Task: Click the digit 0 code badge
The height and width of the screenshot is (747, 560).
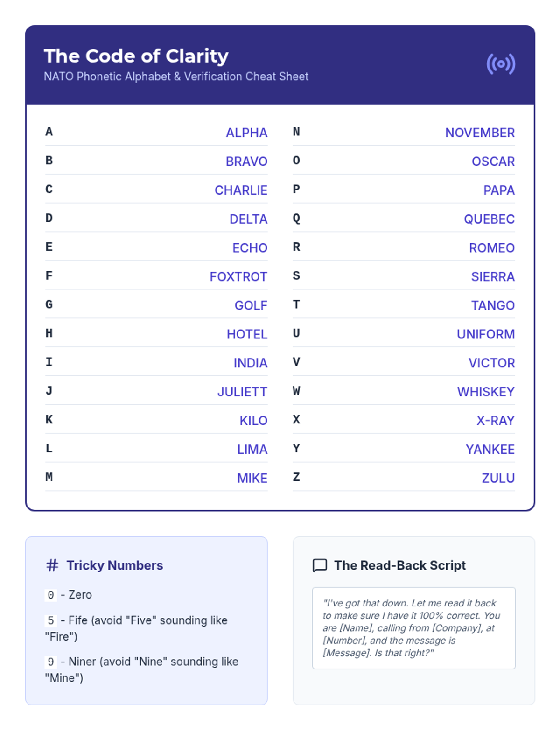Action: click(x=51, y=595)
